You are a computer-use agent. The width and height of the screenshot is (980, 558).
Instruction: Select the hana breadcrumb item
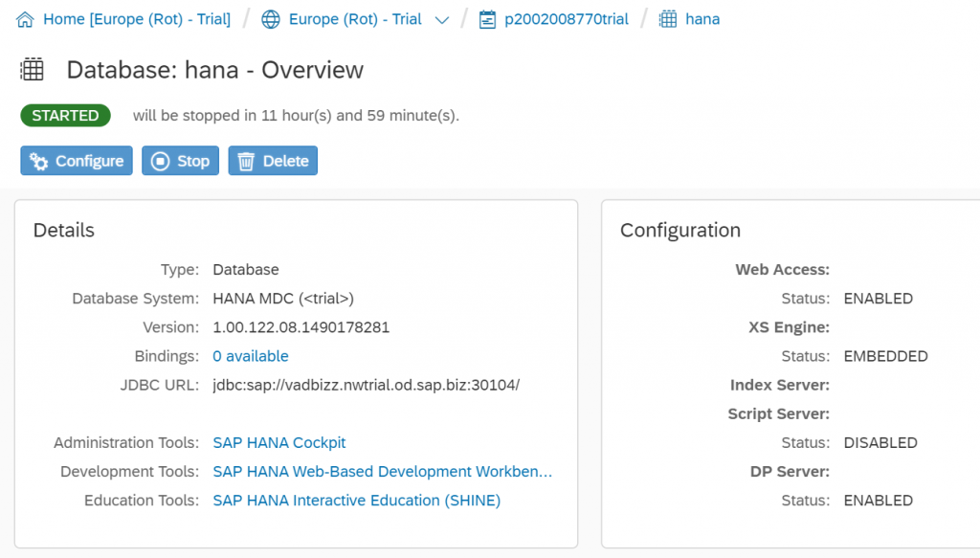point(702,19)
